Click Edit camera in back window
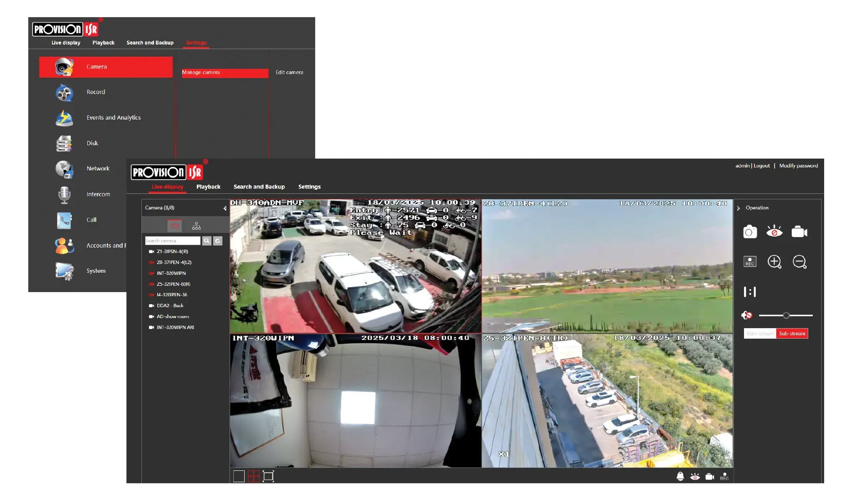This screenshot has width=851, height=504. coord(289,73)
